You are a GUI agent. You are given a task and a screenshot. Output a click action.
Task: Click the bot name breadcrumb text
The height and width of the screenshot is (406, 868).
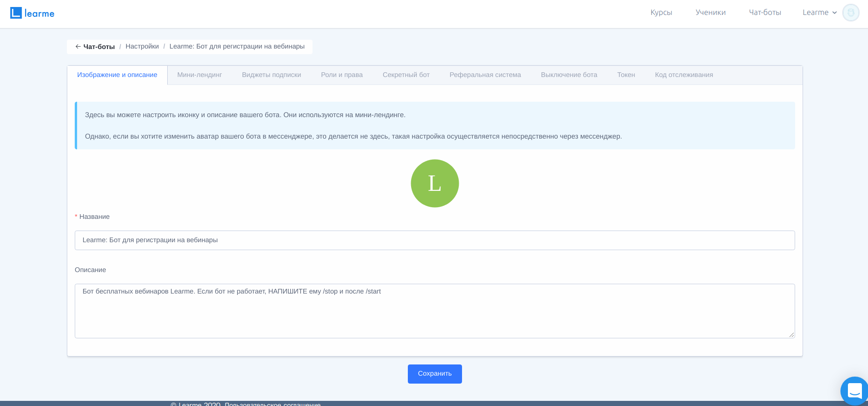click(x=237, y=46)
